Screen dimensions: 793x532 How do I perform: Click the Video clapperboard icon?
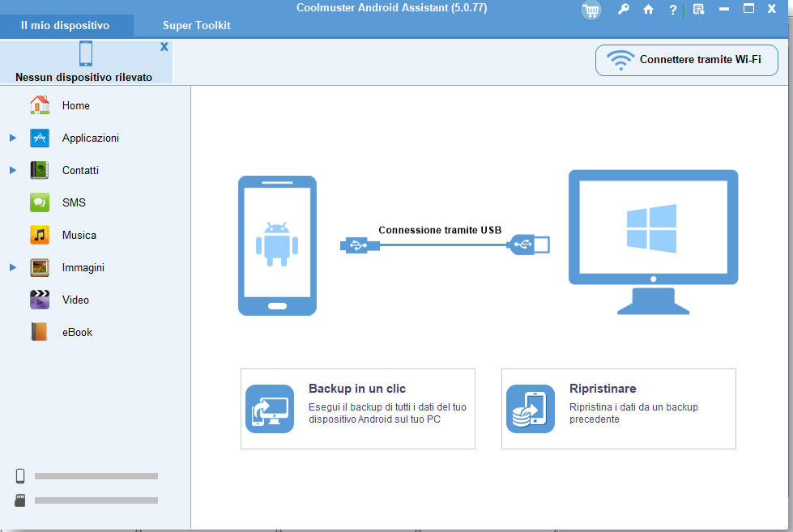pyautogui.click(x=40, y=300)
